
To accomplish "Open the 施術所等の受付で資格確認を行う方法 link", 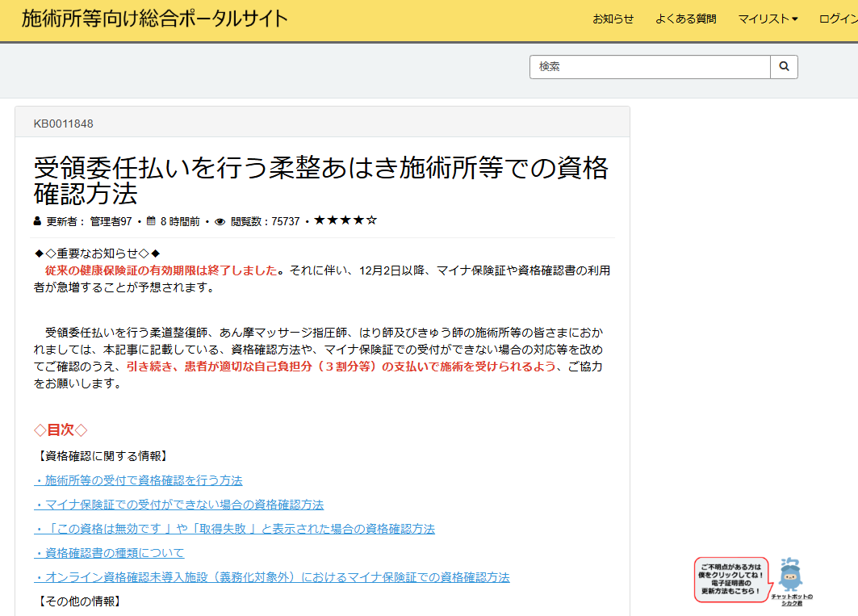I will coord(138,480).
